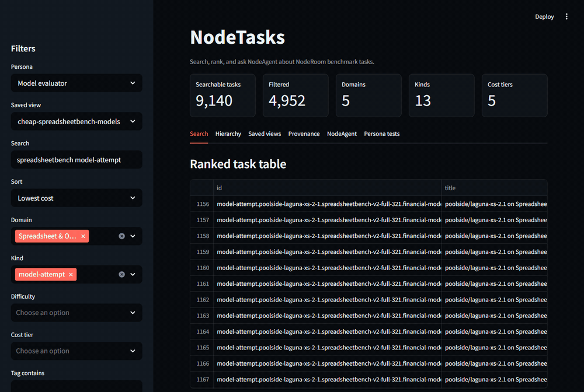
Task: Click the Kinds metric value 13
Action: 423,101
